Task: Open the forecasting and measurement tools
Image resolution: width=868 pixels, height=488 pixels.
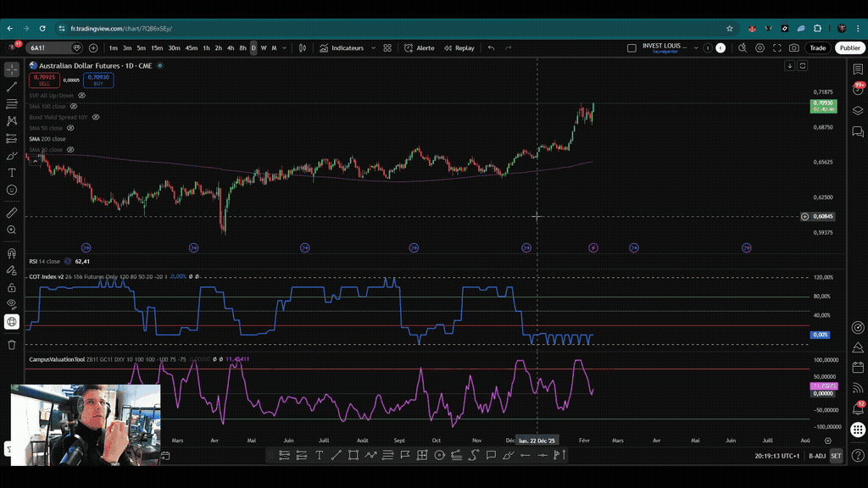Action: (12, 138)
